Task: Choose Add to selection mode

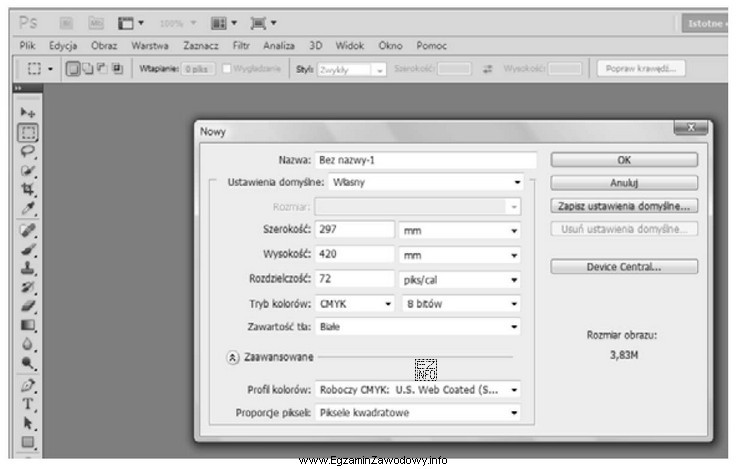Action: (88, 69)
